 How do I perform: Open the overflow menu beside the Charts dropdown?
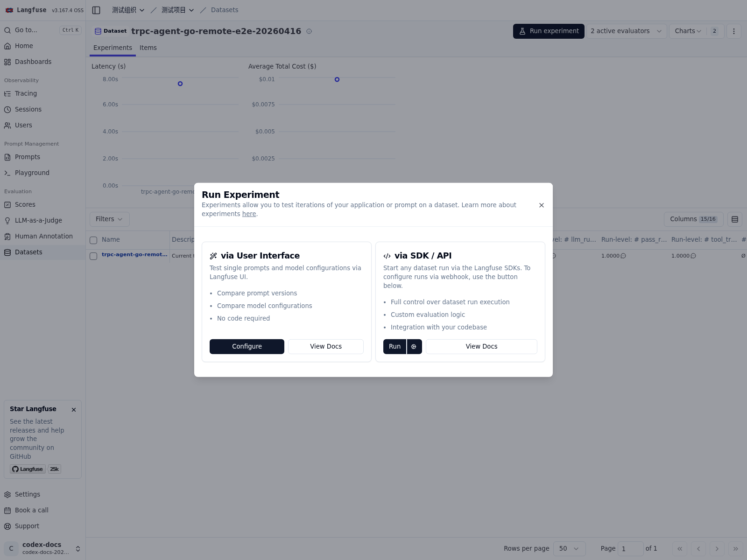click(x=734, y=31)
